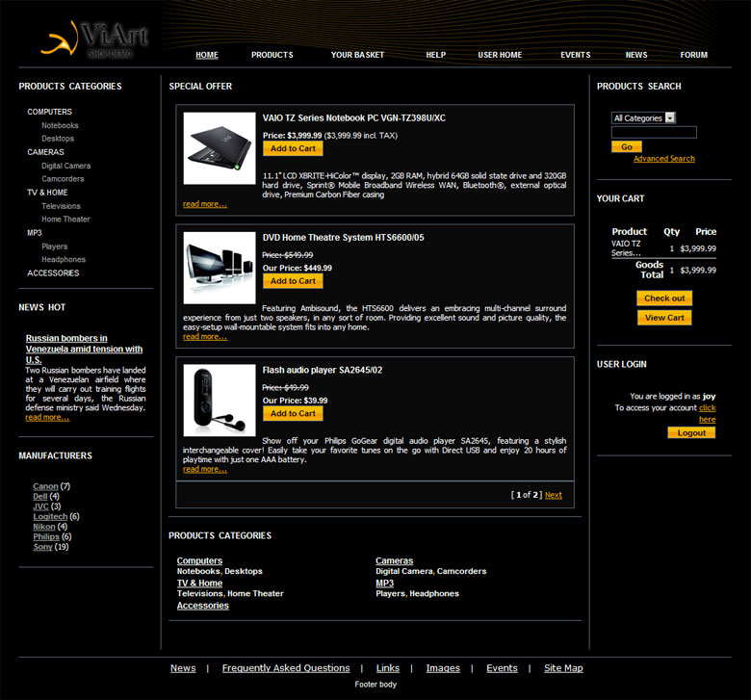Select Players in sidebar

pos(55,246)
